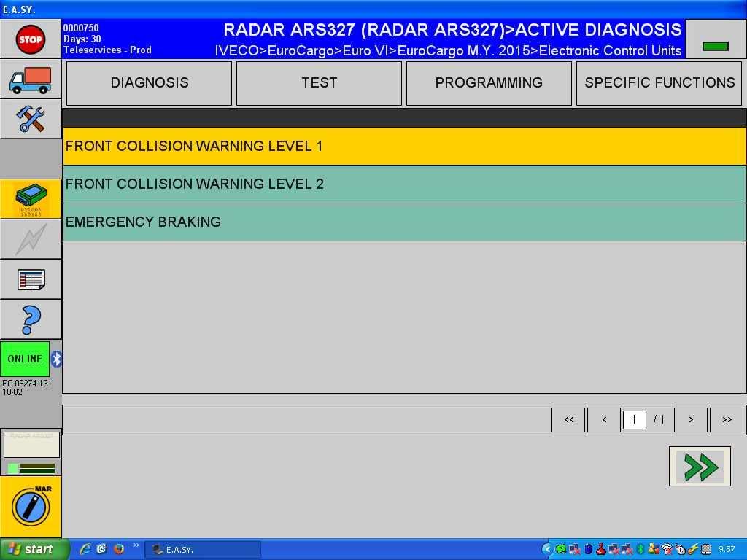Screen dimensions: 747x560
Task: Click the taskbar clock showing 9.57
Action: pyautogui.click(x=727, y=550)
